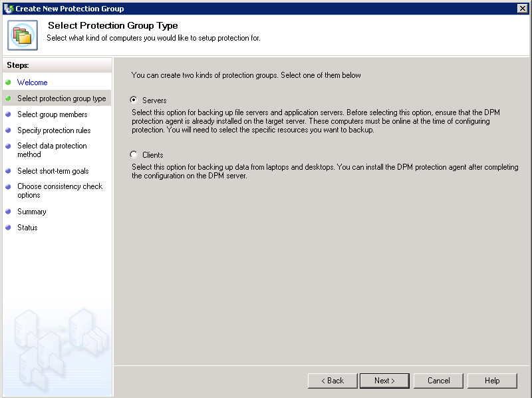Click the blue bullet beside Summary
532x398 pixels.
[8, 211]
